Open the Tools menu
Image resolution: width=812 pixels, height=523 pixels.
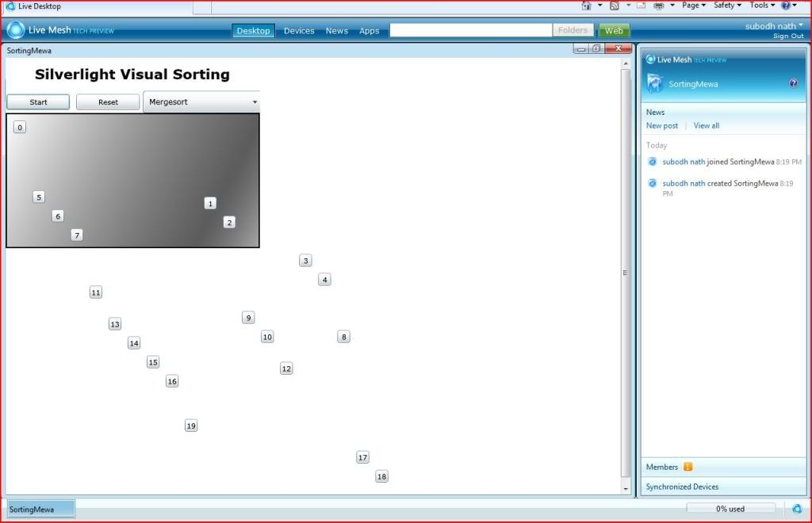(x=762, y=6)
